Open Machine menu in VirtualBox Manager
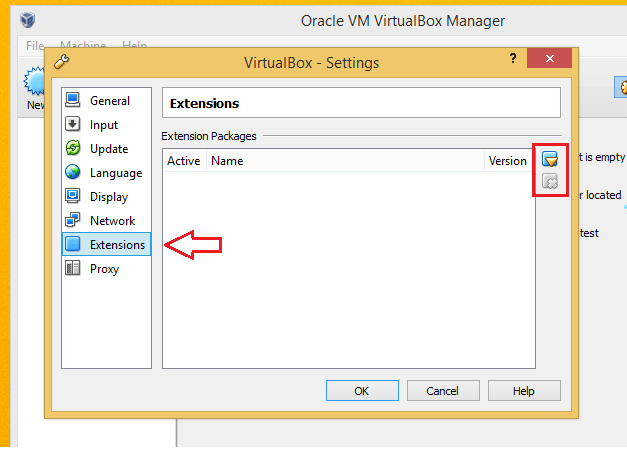 [83, 45]
